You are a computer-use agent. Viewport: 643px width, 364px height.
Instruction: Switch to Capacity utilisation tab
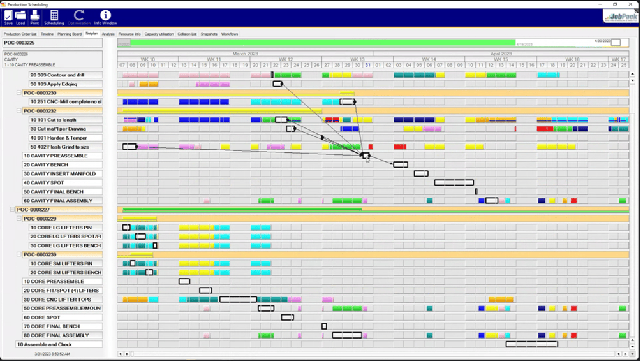click(159, 34)
